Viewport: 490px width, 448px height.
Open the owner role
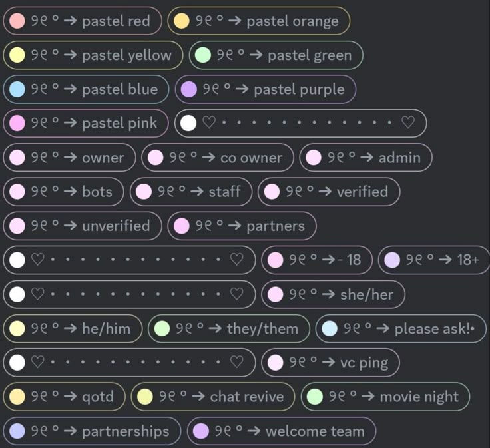(70, 158)
